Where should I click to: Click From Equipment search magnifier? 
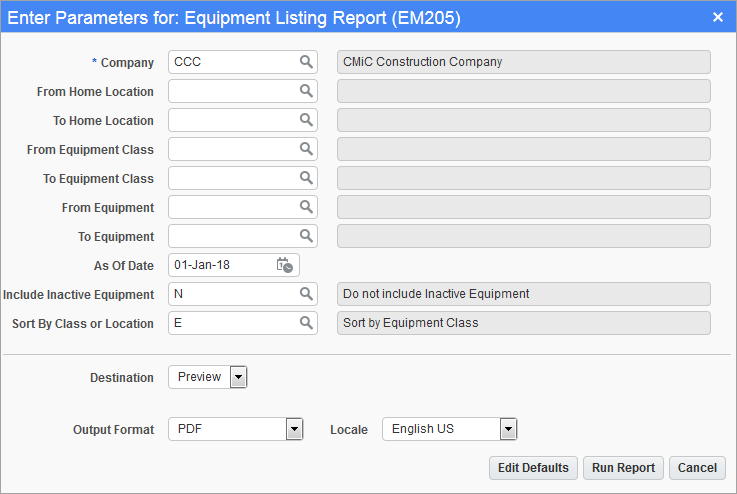(306, 207)
